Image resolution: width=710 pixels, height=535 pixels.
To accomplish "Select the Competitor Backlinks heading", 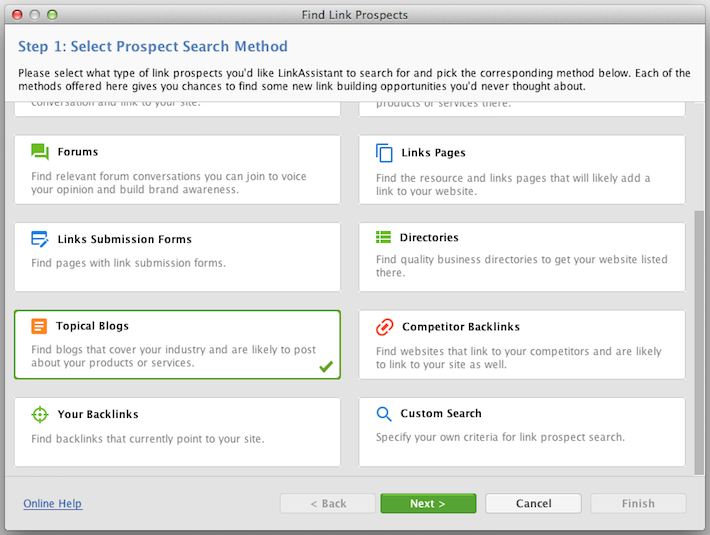I will (x=461, y=327).
